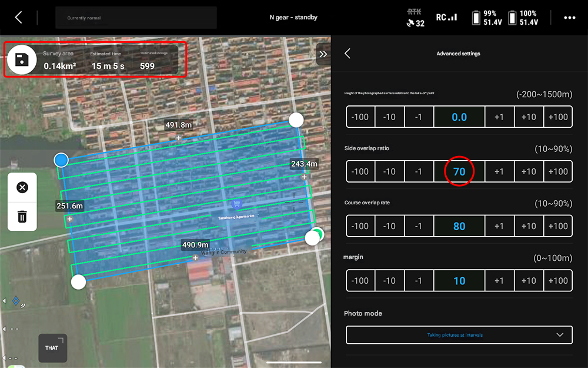Tap the RTK satellite status icon

[x=415, y=18]
